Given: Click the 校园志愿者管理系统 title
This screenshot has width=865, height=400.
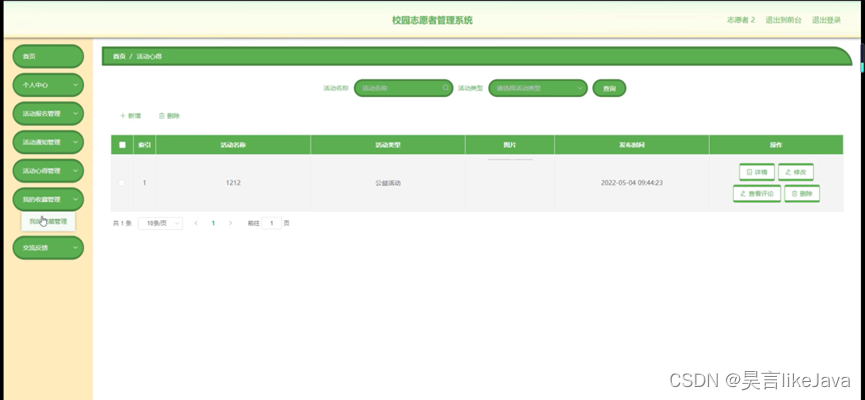Looking at the screenshot, I should coord(432,20).
